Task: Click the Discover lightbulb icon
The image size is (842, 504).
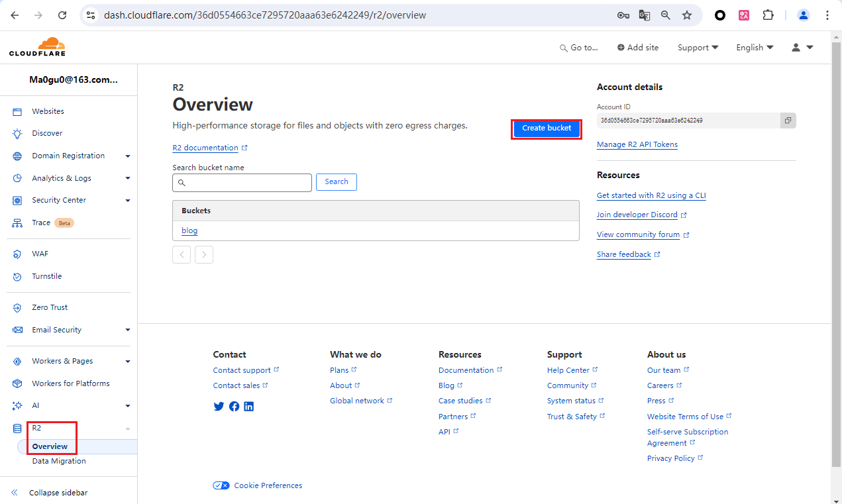Action: (17, 134)
